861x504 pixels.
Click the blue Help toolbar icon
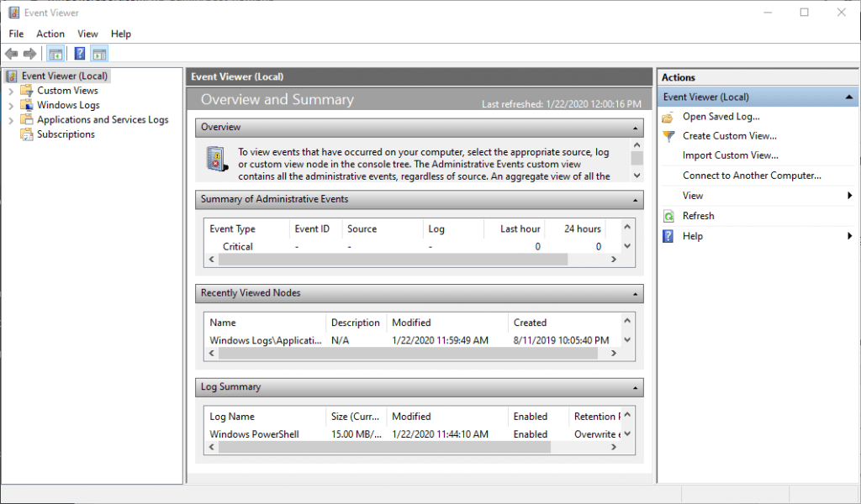click(79, 54)
